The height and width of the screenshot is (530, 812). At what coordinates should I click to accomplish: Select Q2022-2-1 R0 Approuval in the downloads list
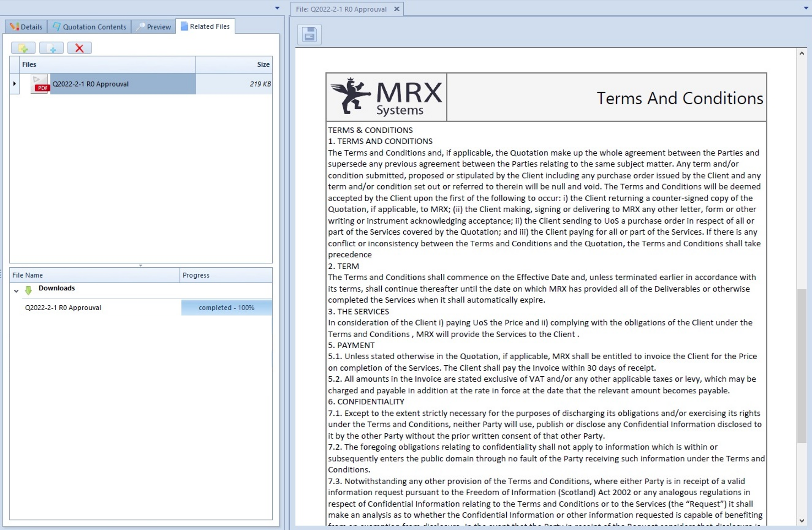tap(63, 308)
